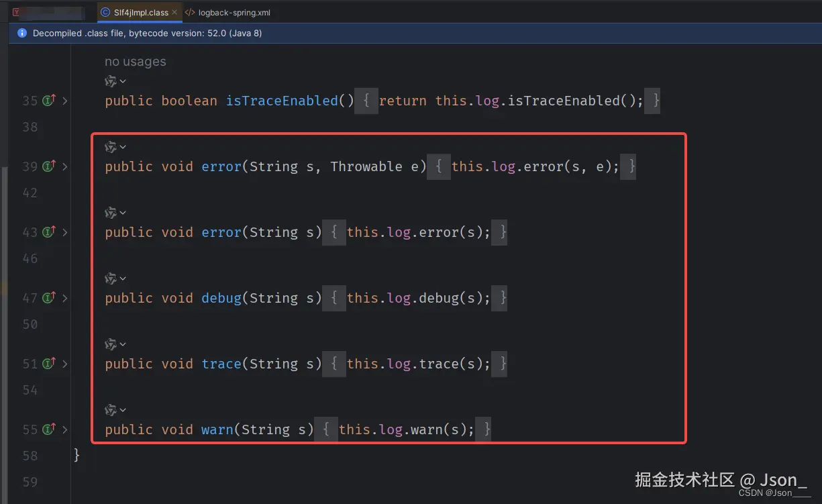
Task: Click error method name taking Throwable e
Action: [221, 166]
